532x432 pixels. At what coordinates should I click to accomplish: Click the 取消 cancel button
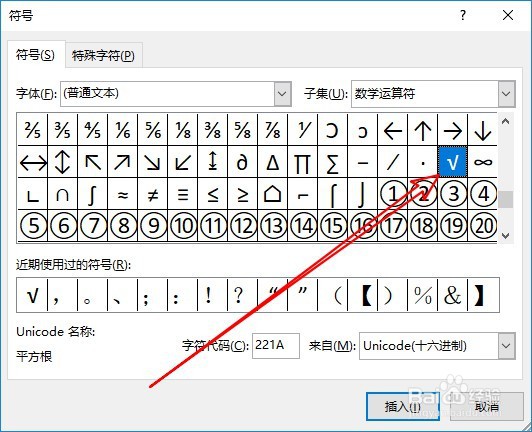coord(487,406)
